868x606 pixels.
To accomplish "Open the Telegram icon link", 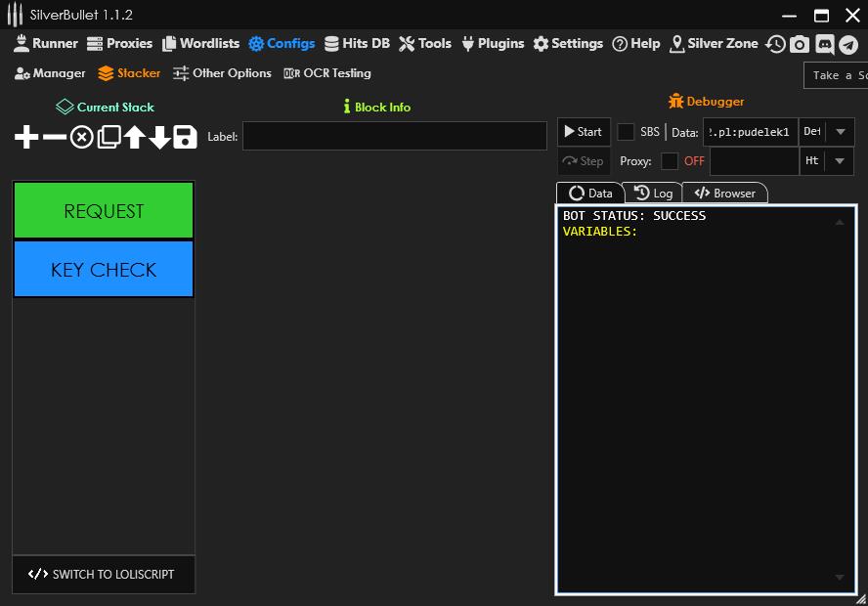I will pyautogui.click(x=848, y=44).
